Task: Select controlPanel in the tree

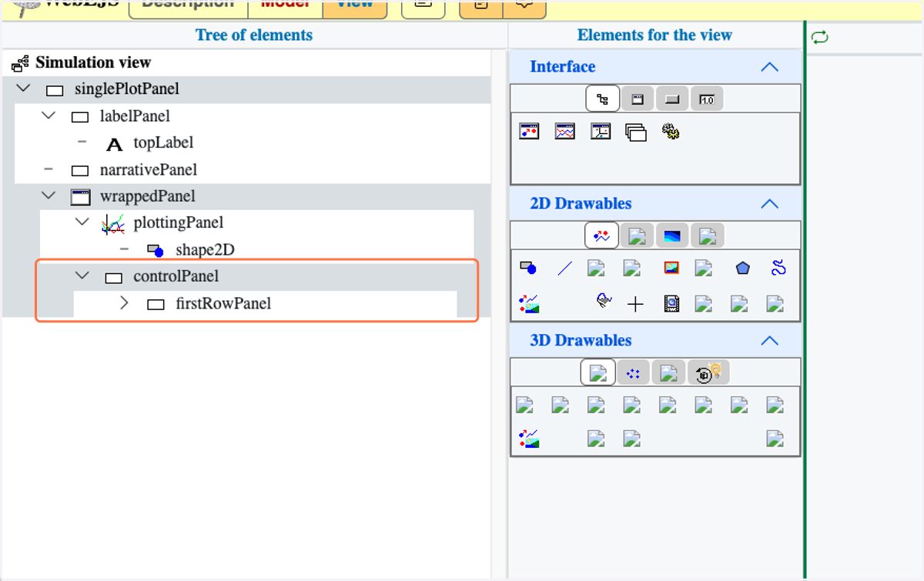Action: pos(176,276)
